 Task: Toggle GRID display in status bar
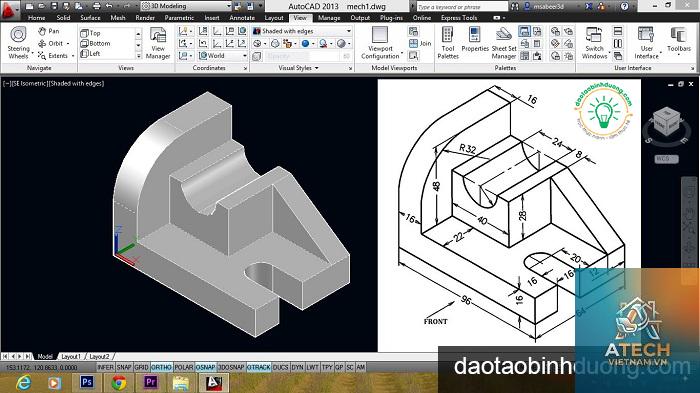coord(141,367)
